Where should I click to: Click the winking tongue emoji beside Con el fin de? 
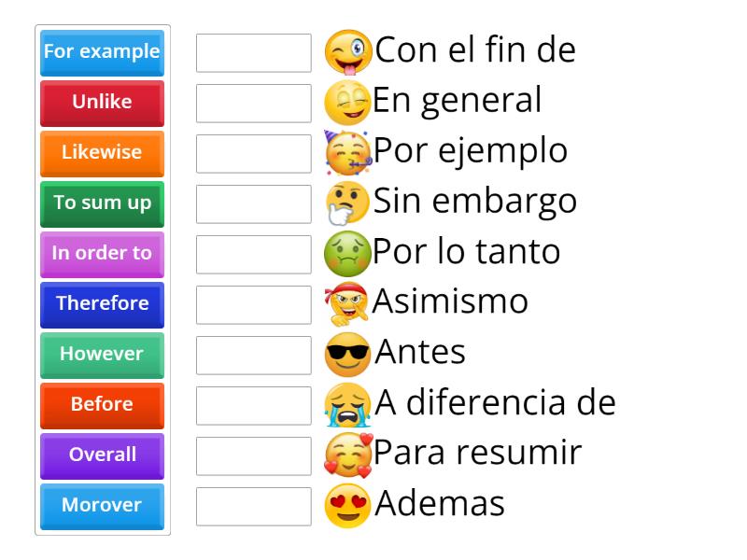[x=347, y=52]
